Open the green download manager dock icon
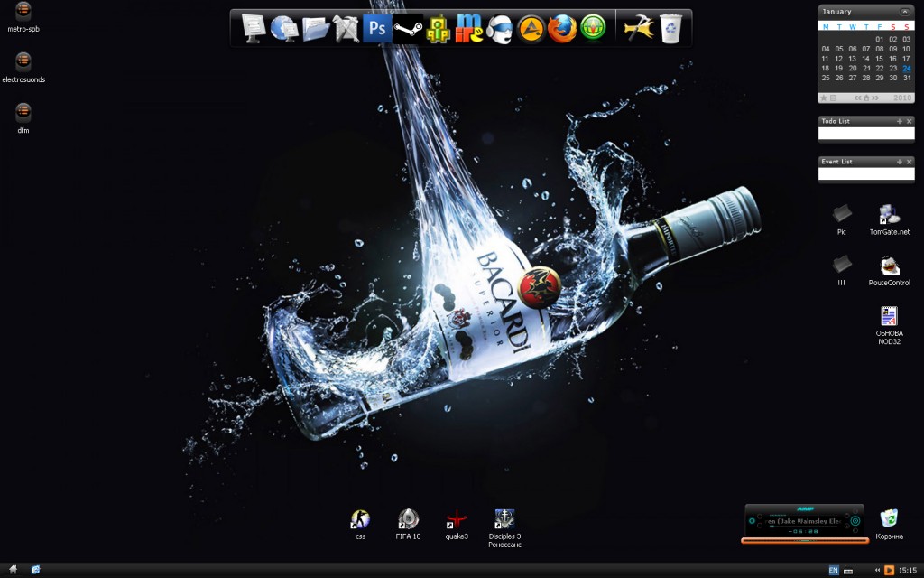924x578 pixels. pos(593,28)
